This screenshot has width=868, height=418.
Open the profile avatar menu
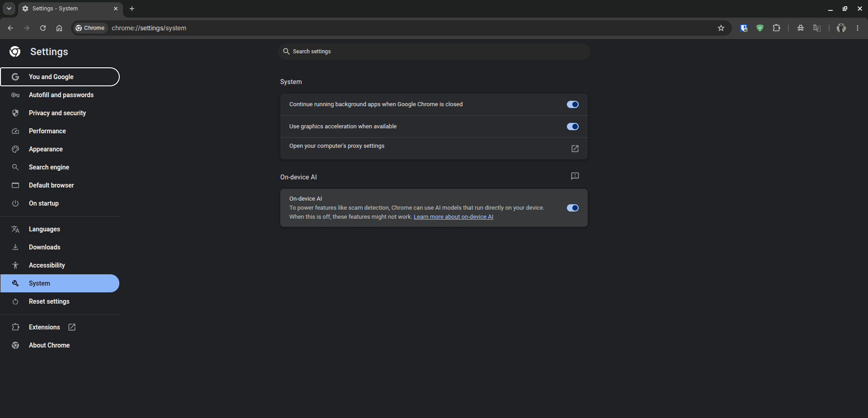841,28
